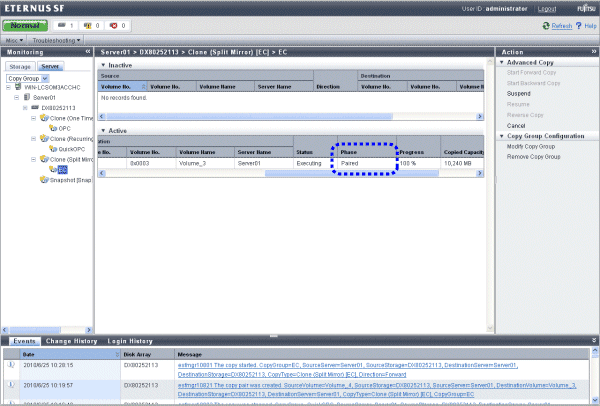Open the Misc menu
The height and width of the screenshot is (406, 600).
coord(15,40)
